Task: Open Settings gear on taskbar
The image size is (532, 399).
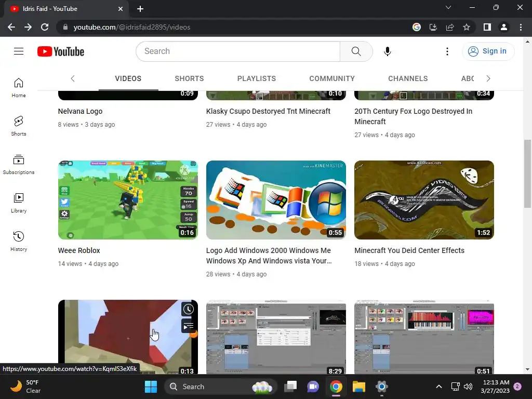Action: point(382,387)
